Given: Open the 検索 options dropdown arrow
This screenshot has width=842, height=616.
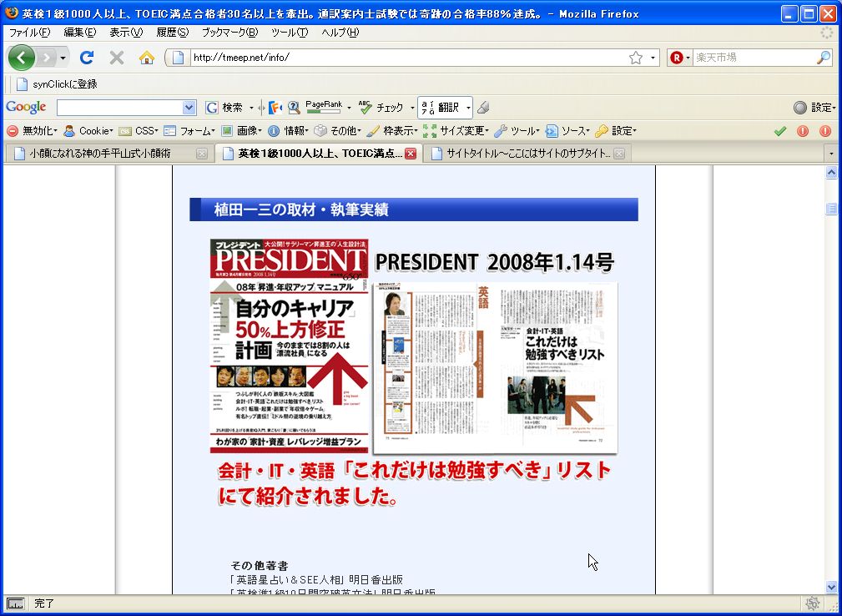Looking at the screenshot, I should [x=251, y=108].
